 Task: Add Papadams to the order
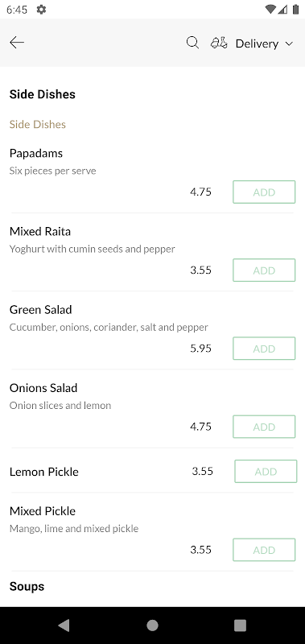coord(264,192)
